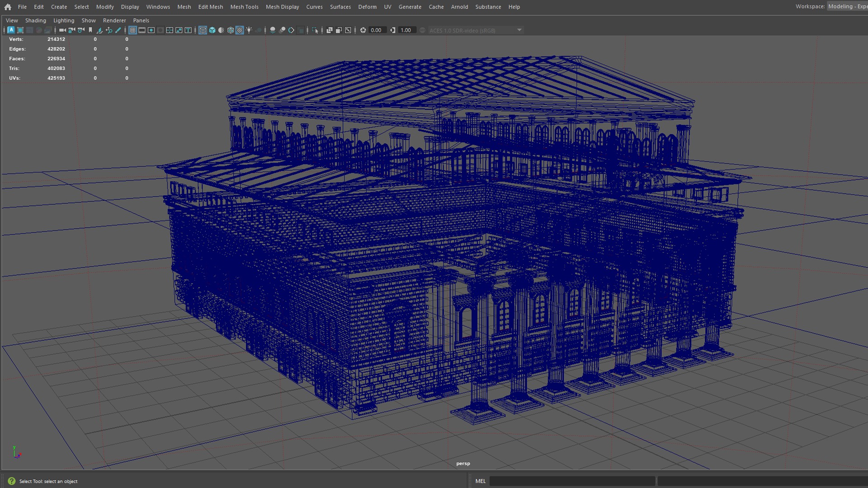Click the safe title T icon
This screenshot has width=868, height=488.
(188, 30)
